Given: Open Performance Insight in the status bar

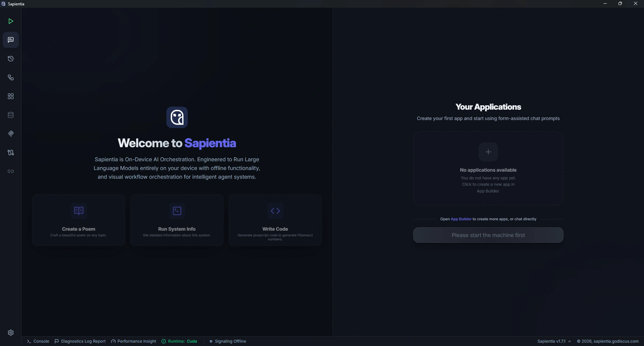Looking at the screenshot, I should [x=133, y=341].
